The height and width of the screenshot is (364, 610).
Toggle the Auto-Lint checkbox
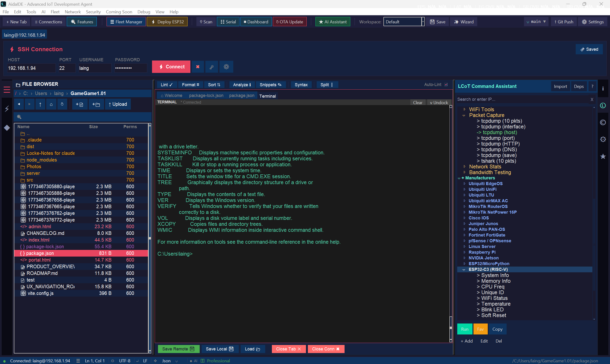point(446,84)
